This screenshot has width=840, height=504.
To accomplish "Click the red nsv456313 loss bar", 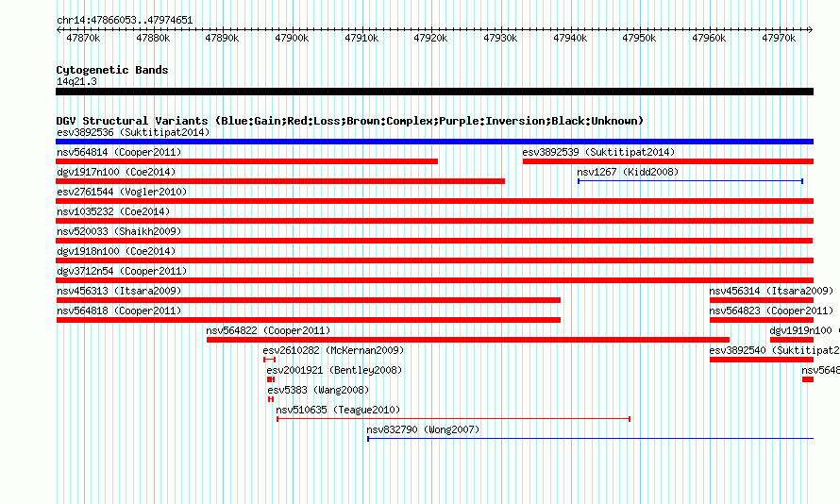I will tap(308, 300).
